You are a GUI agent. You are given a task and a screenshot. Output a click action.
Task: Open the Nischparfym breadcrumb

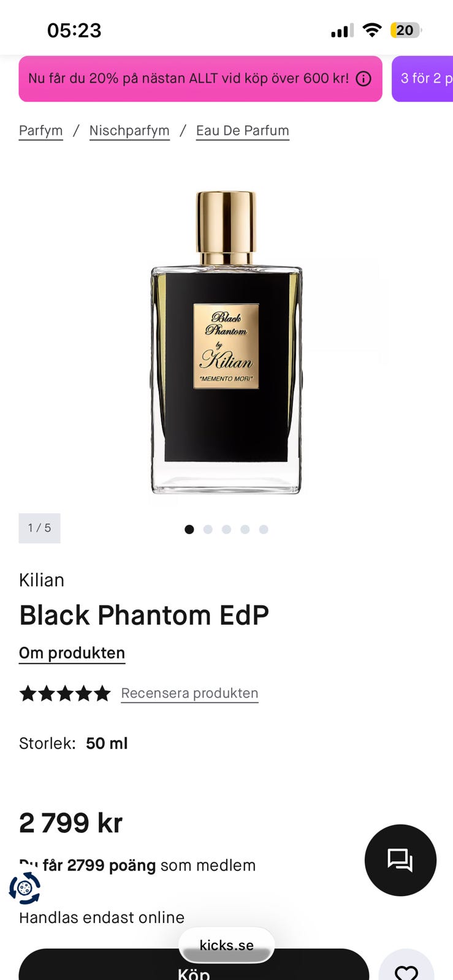pos(129,130)
